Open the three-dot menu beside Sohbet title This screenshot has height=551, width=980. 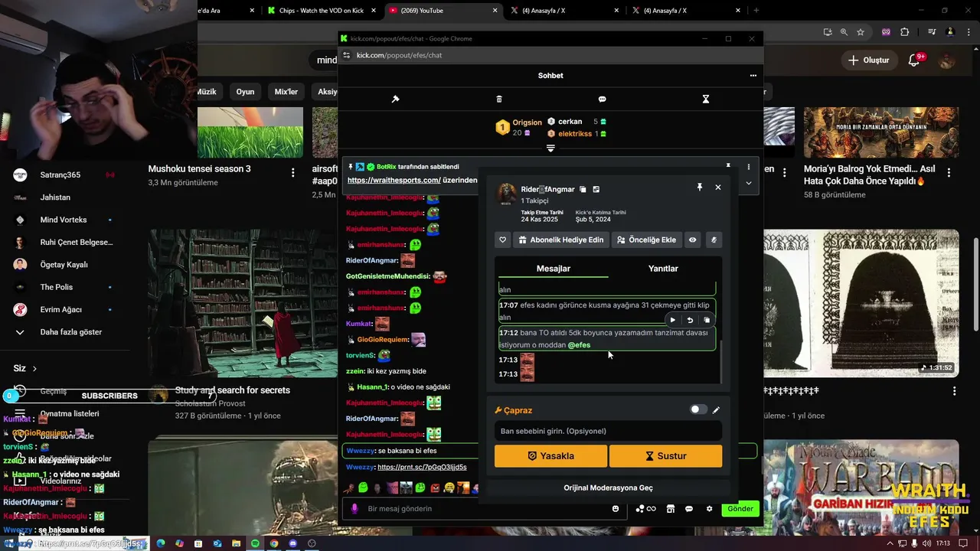click(x=753, y=76)
